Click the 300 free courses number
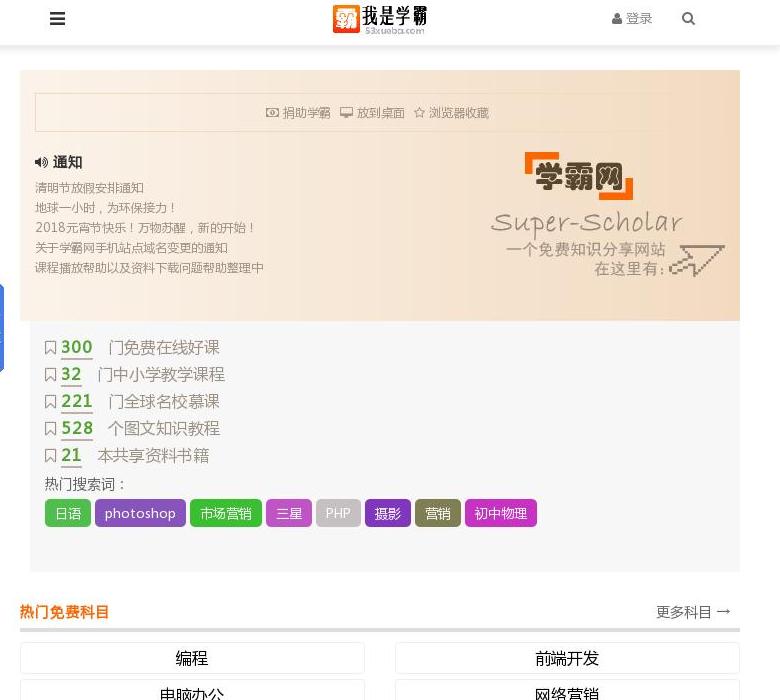This screenshot has height=700, width=780. [77, 347]
